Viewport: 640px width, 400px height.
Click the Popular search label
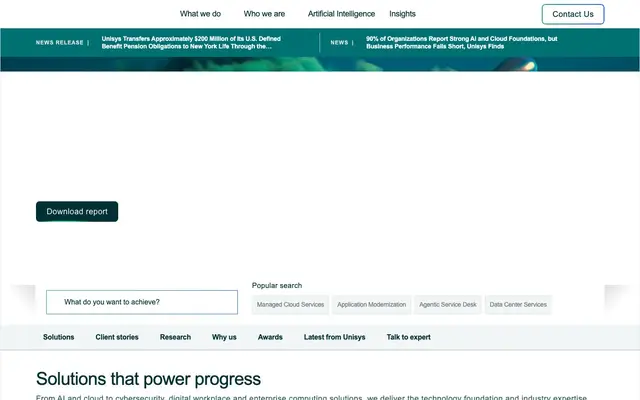(x=277, y=285)
